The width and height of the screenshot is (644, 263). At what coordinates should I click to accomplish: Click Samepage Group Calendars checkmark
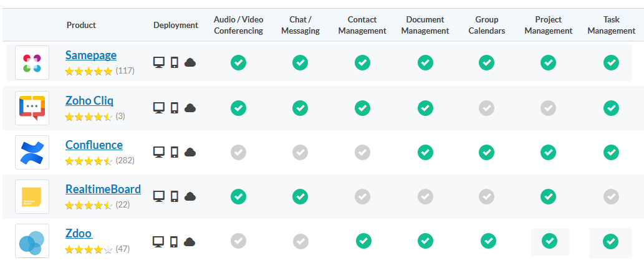click(486, 63)
